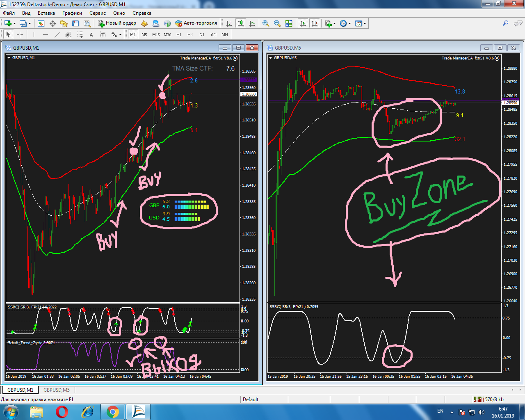Open the Вставка menu
The height and width of the screenshot is (420, 525).
46,13
